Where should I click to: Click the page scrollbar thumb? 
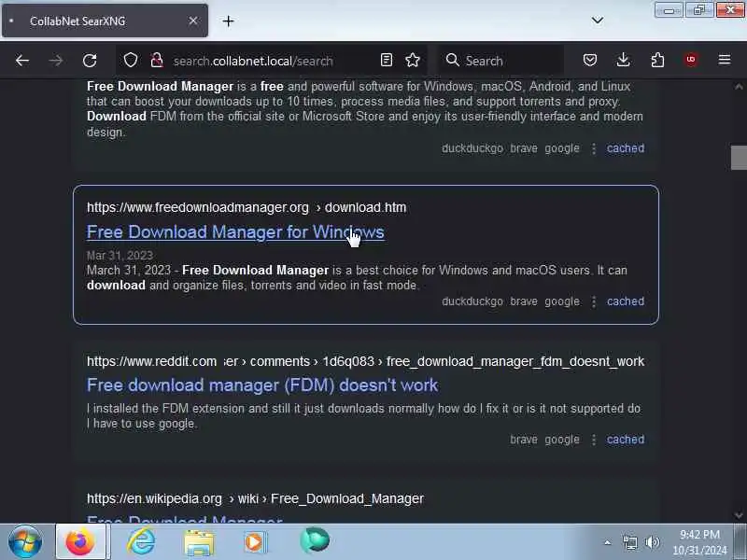pyautogui.click(x=739, y=158)
